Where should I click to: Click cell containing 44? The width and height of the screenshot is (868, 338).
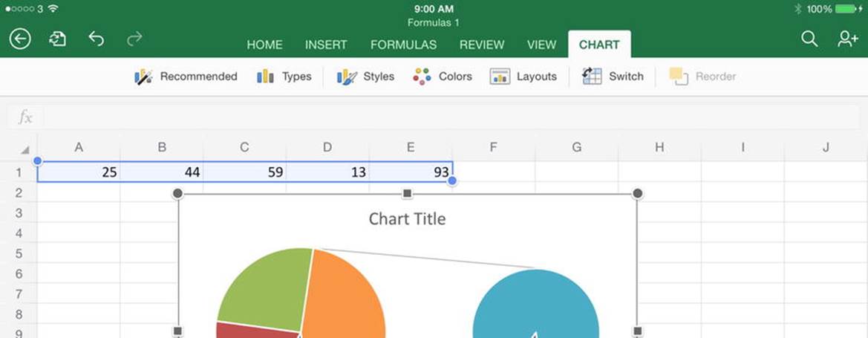[x=162, y=172]
